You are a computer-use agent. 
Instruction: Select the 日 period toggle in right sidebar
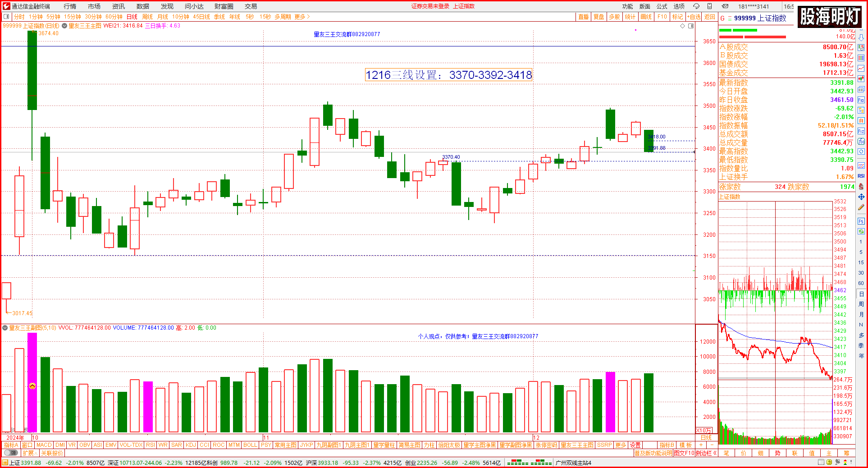[x=861, y=294]
